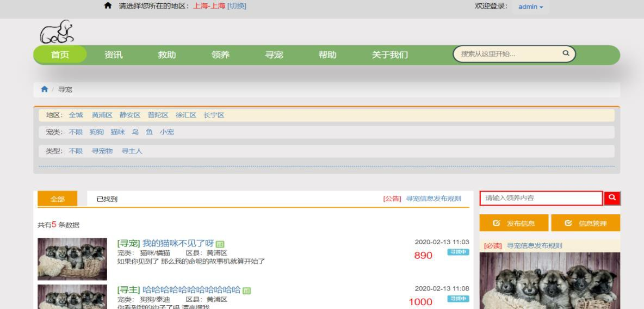Image resolution: width=644 pixels, height=309 pixels.
Task: Filter region by 黄浦区
Action: pos(102,115)
